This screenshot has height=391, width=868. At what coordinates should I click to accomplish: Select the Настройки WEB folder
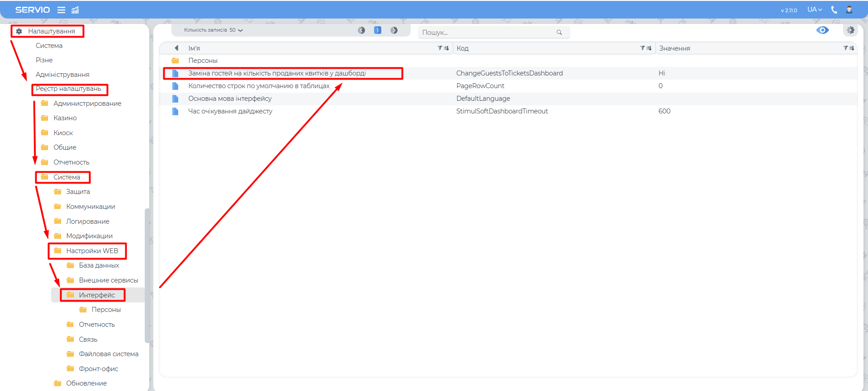click(92, 251)
